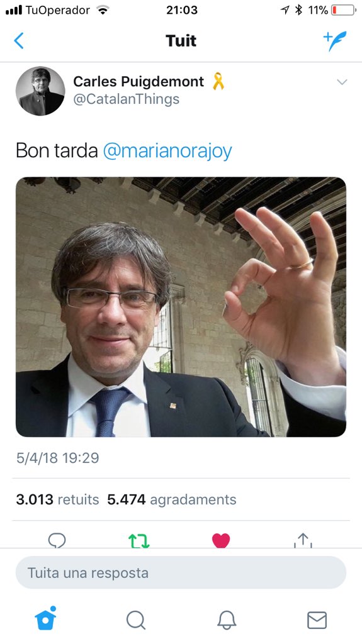Share the tweet using the upload arrow icon
The height and width of the screenshot is (644, 362).
(x=303, y=540)
